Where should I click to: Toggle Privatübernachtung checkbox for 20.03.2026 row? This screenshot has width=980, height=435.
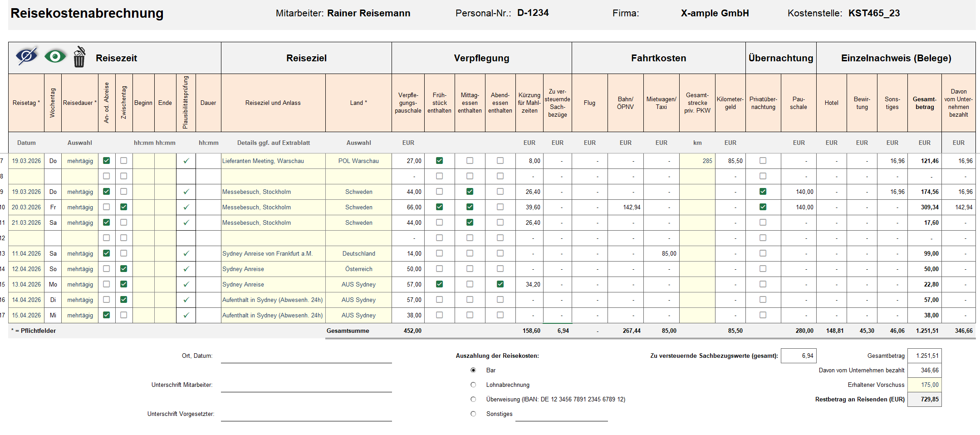(763, 207)
